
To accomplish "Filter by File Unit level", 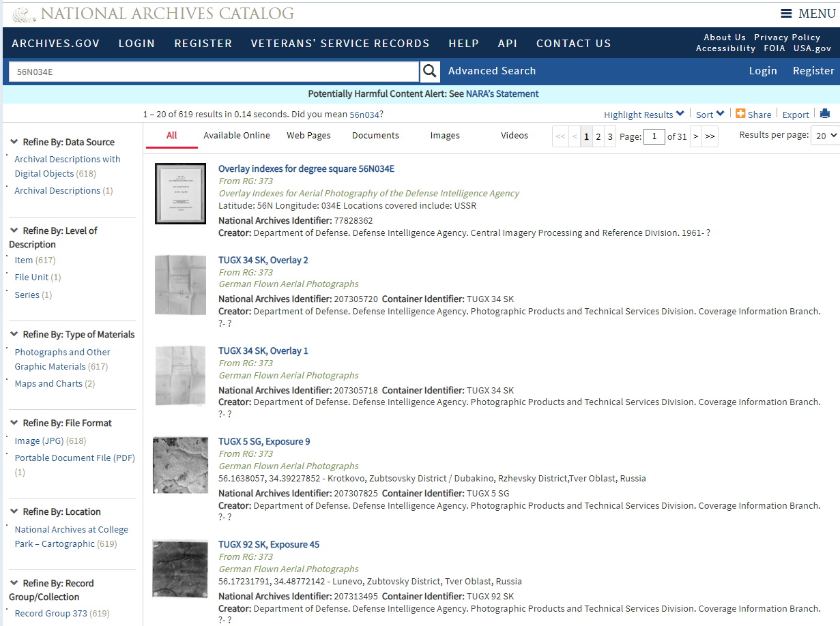I will pos(32,277).
